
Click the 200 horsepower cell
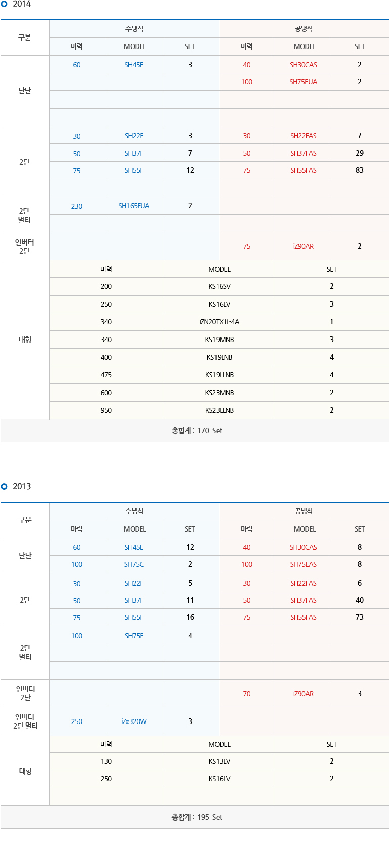coord(106,286)
